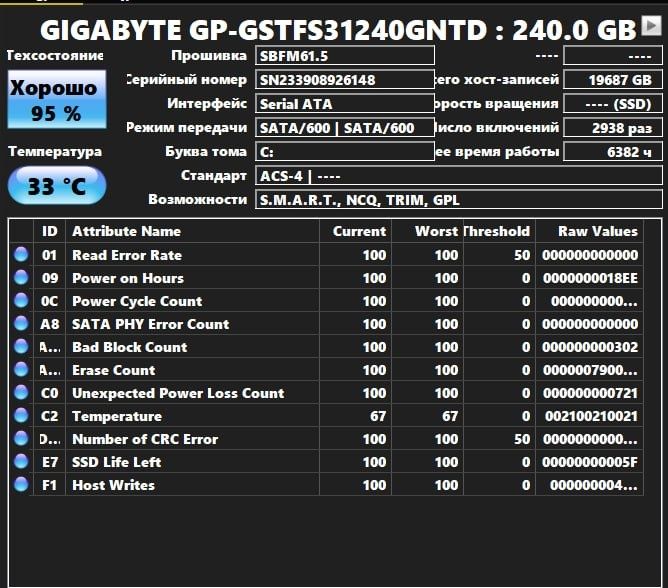Select the SSD Life Left attribute name

pos(116,462)
